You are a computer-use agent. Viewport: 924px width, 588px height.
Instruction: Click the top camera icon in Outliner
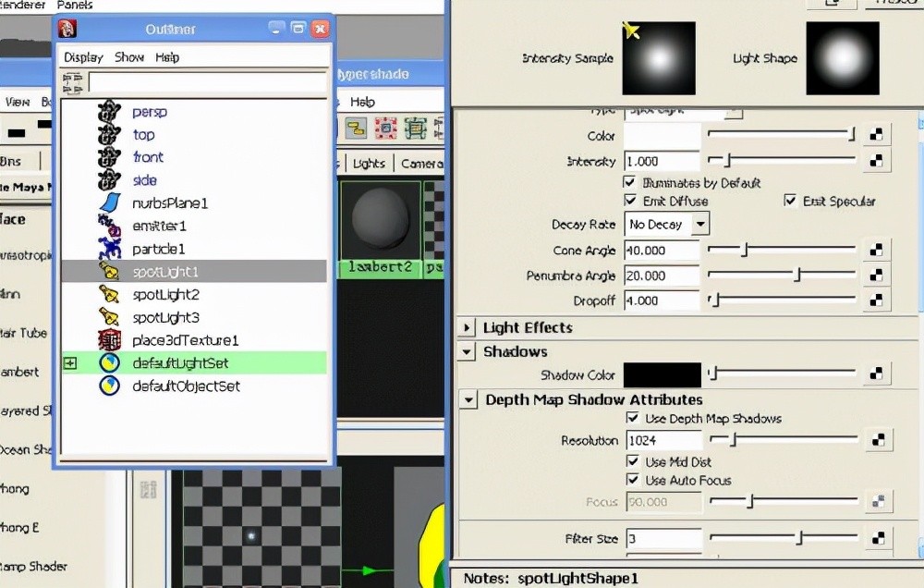tap(109, 134)
